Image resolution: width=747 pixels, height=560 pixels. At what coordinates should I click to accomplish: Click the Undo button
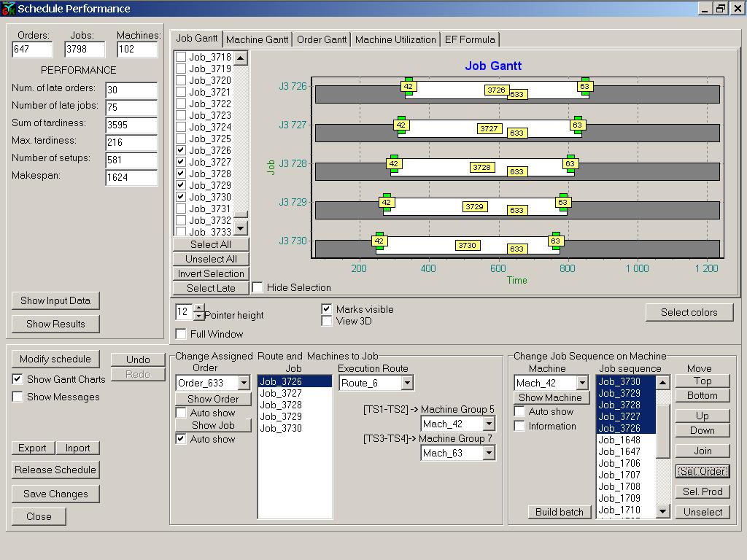138,359
